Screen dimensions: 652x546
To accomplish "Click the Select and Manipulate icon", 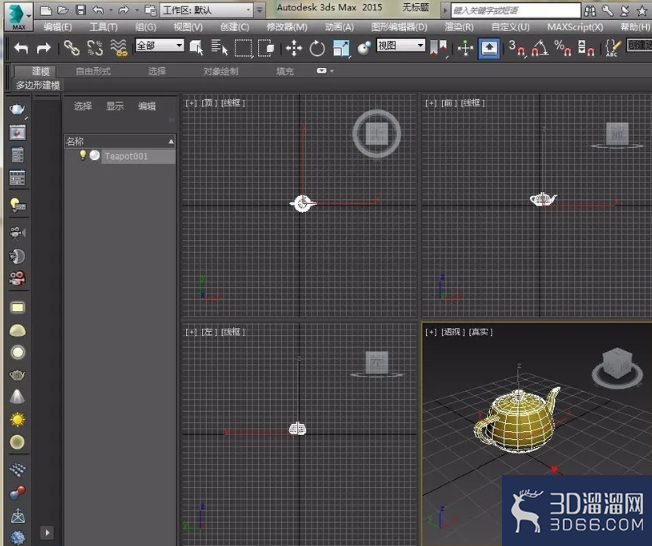I will click(x=465, y=48).
